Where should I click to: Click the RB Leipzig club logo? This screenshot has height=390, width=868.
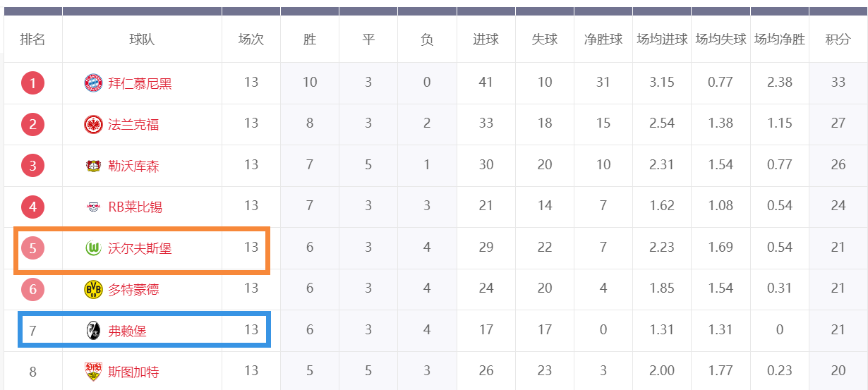[x=93, y=207]
